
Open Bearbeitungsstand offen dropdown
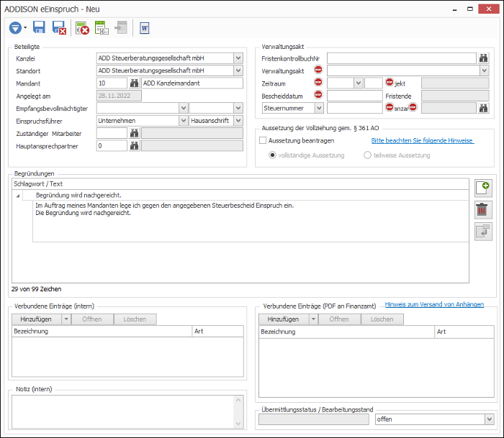pos(489,419)
